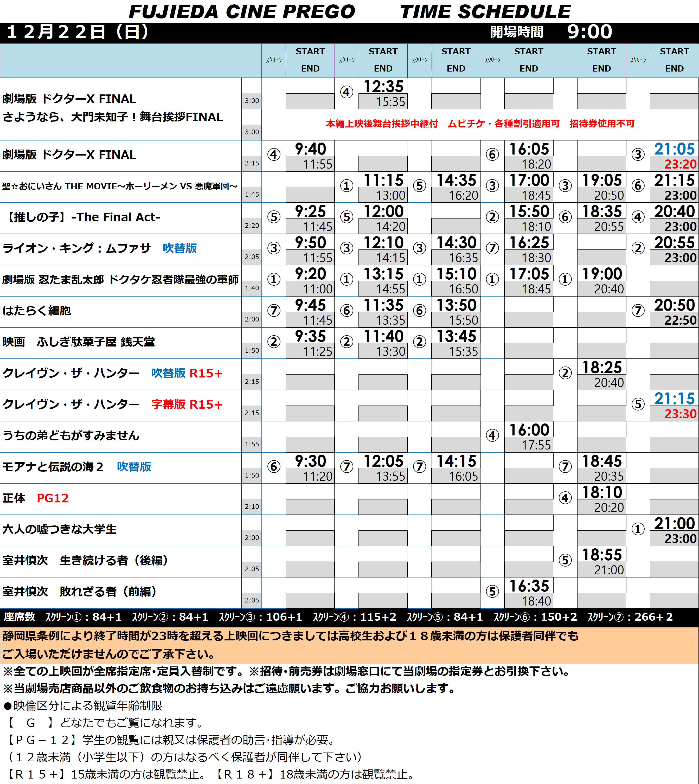The height and width of the screenshot is (784, 699).
Task: Select the 18:25 クレイヴン 吹替版 showtime
Action: [602, 368]
